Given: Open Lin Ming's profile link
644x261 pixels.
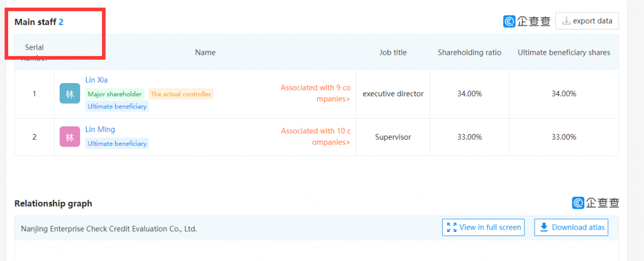Looking at the screenshot, I should click(100, 130).
